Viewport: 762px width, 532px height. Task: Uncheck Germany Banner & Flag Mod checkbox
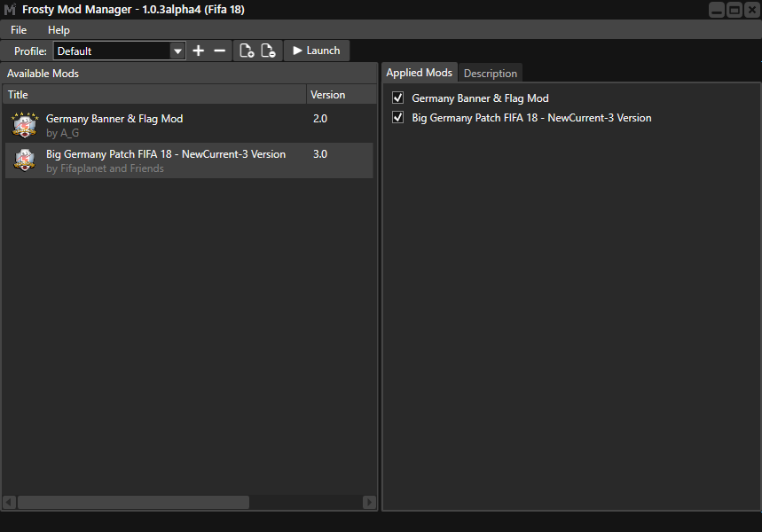pyautogui.click(x=398, y=98)
